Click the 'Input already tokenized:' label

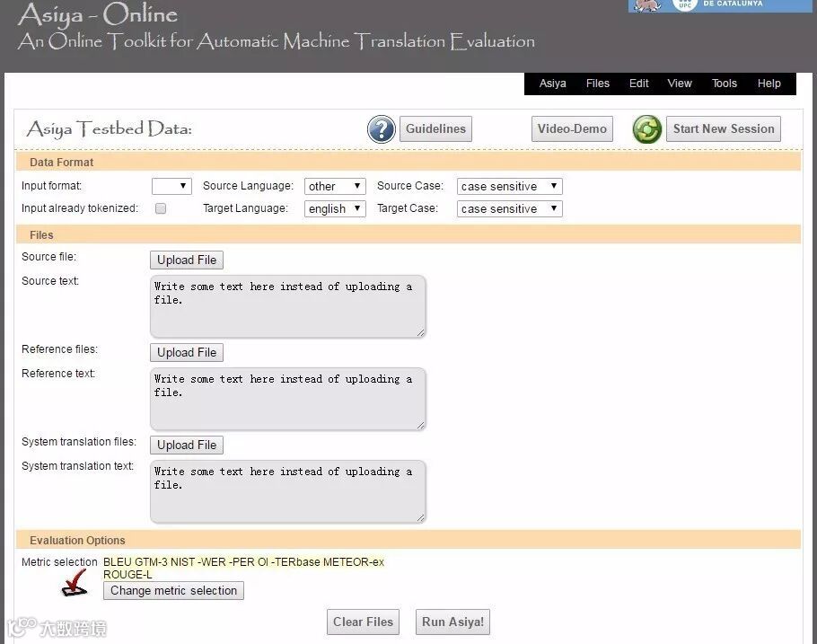pos(80,208)
